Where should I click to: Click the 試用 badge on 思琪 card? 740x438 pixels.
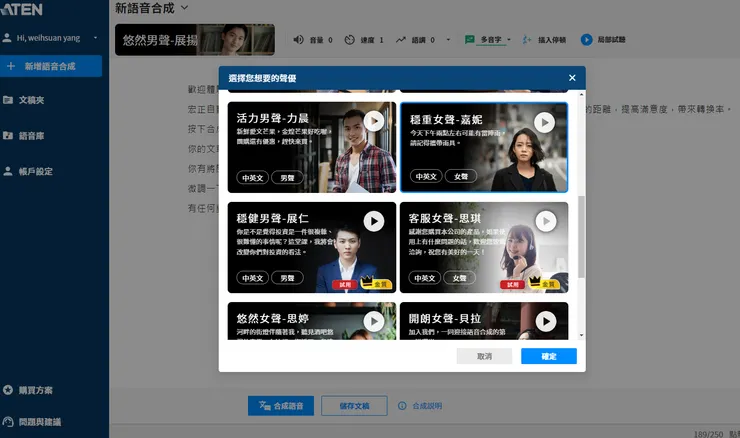(x=513, y=285)
